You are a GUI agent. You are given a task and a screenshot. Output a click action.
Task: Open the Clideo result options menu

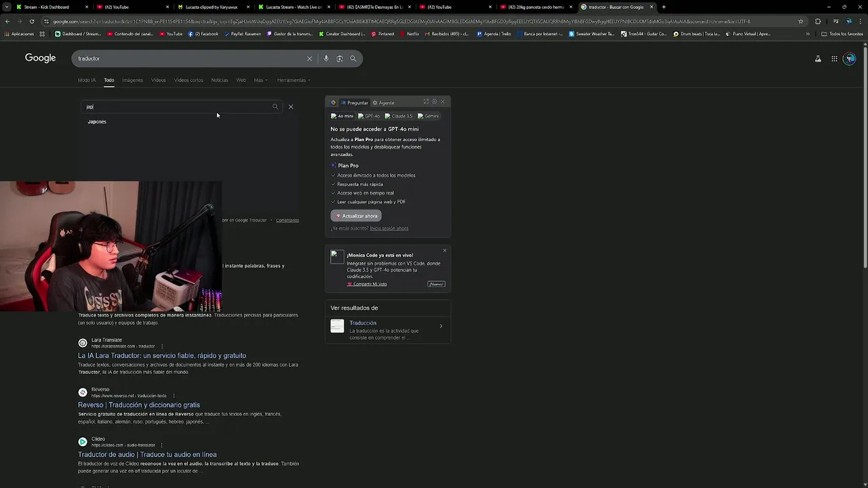click(x=162, y=445)
